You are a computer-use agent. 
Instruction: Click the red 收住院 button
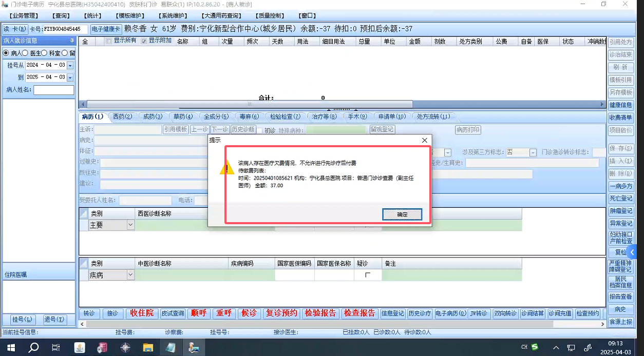coord(142,313)
